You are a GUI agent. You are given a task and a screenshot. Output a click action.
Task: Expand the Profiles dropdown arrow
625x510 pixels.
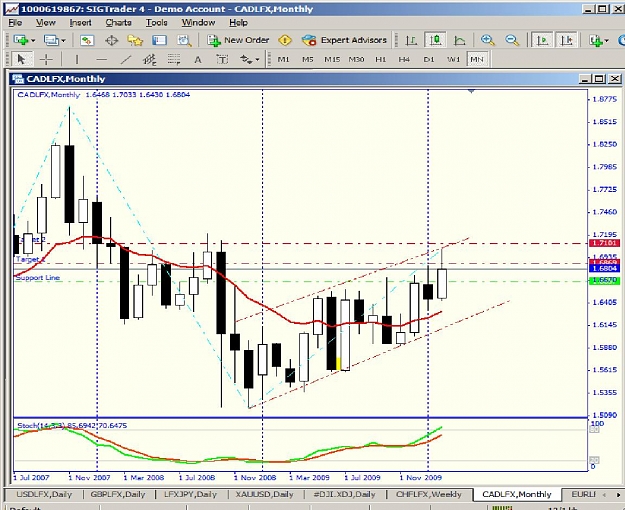(x=63, y=41)
